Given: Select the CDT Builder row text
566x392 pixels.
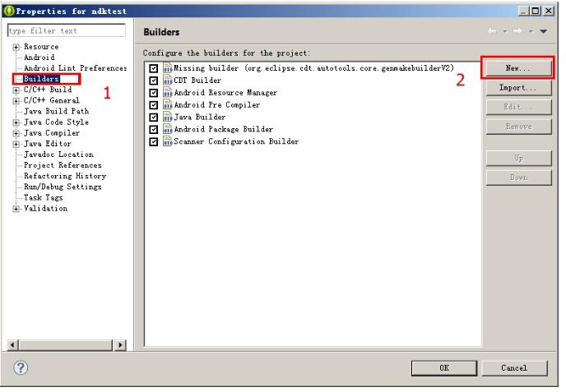Looking at the screenshot, I should (197, 81).
